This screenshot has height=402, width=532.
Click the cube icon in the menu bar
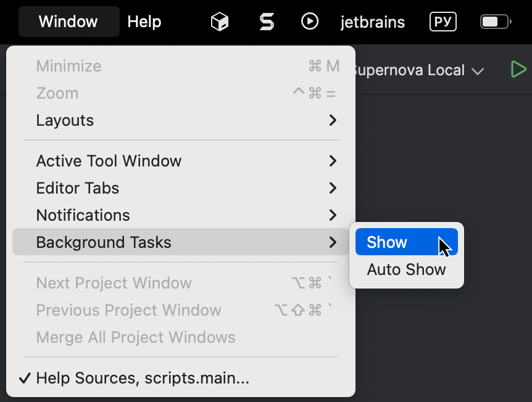220,21
